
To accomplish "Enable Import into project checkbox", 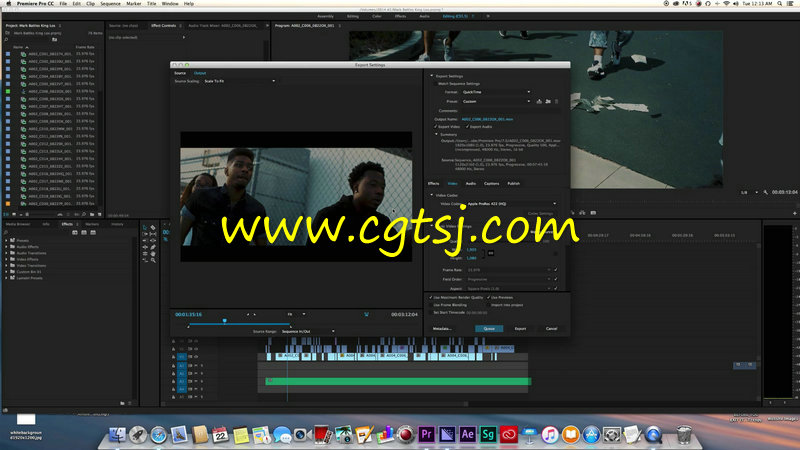I will tap(489, 305).
